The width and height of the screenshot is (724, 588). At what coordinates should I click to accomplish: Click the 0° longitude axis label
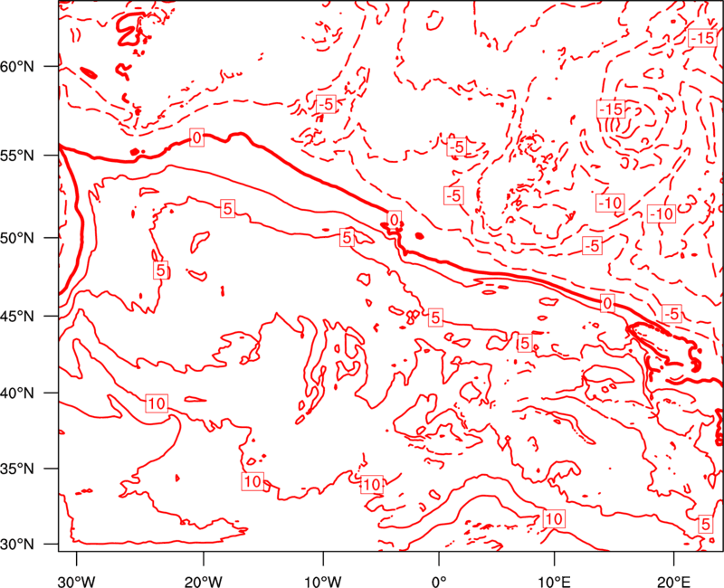(x=438, y=581)
